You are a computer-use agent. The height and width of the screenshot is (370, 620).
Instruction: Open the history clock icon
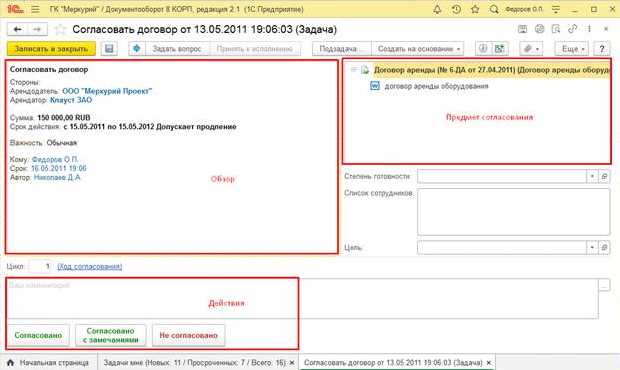coord(456,9)
